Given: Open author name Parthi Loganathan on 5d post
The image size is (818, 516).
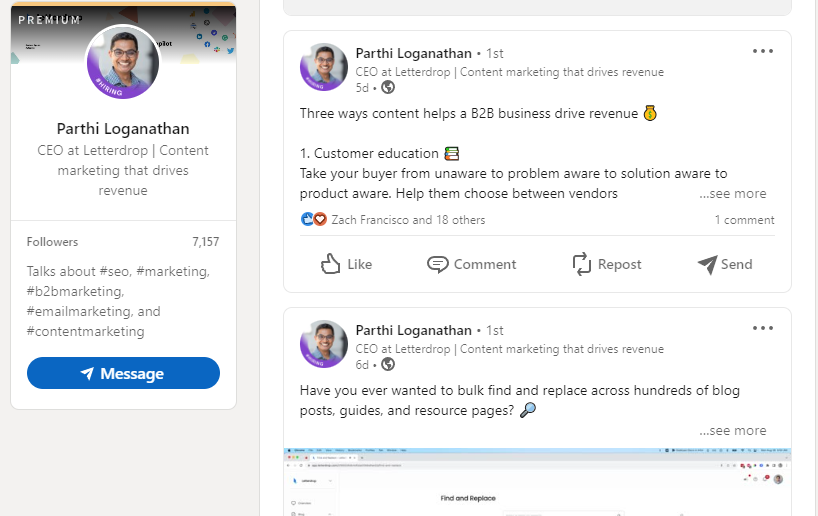Looking at the screenshot, I should pos(413,53).
